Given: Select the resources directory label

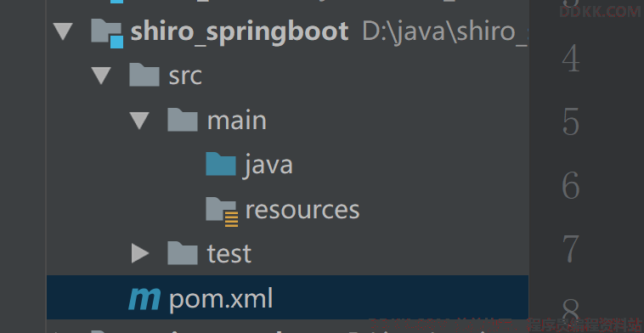Looking at the screenshot, I should [302, 210].
